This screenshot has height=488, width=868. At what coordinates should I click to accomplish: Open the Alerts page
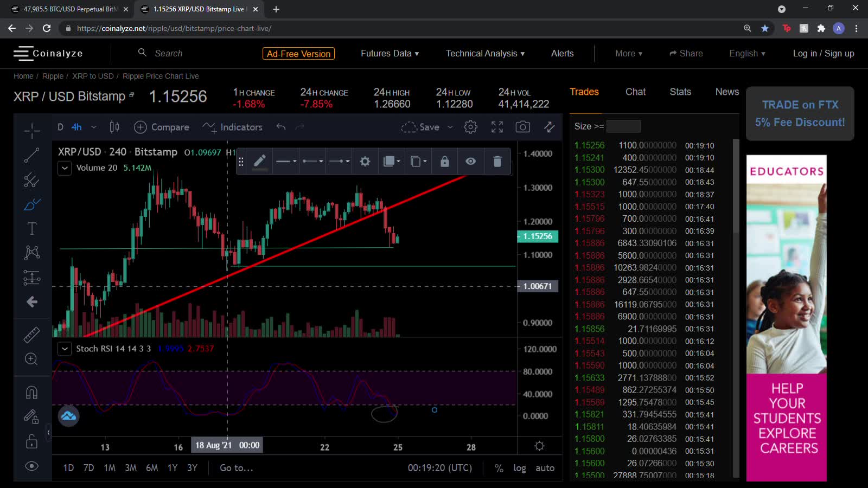coord(562,53)
